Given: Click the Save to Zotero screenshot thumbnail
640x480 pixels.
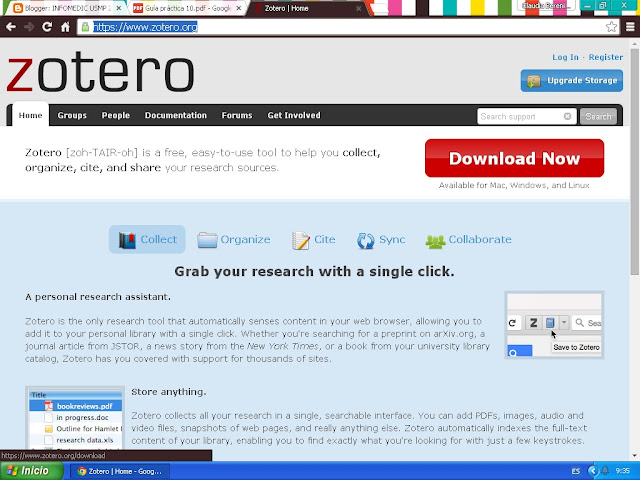Looking at the screenshot, I should coord(554,325).
